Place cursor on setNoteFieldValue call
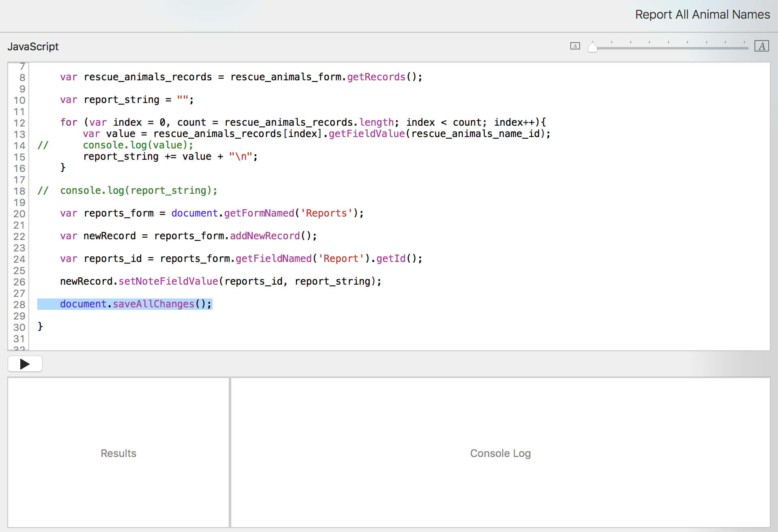Viewport: 778px width, 532px height. (x=168, y=281)
